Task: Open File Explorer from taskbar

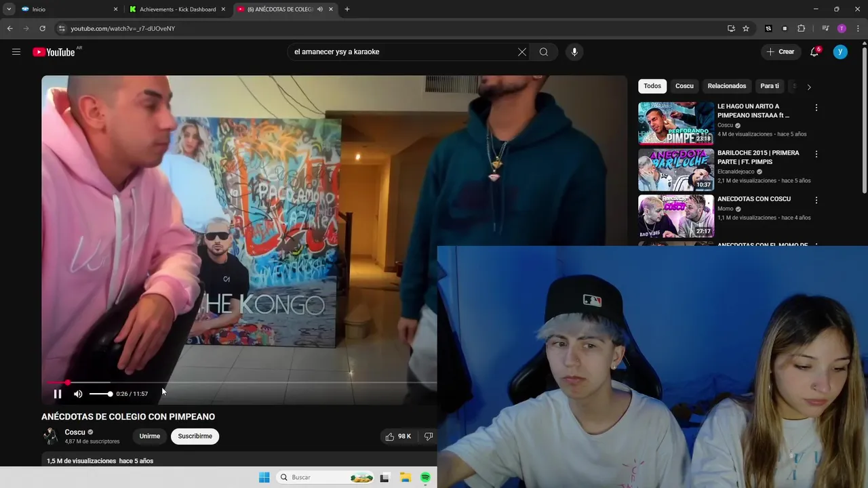Action: (x=405, y=478)
